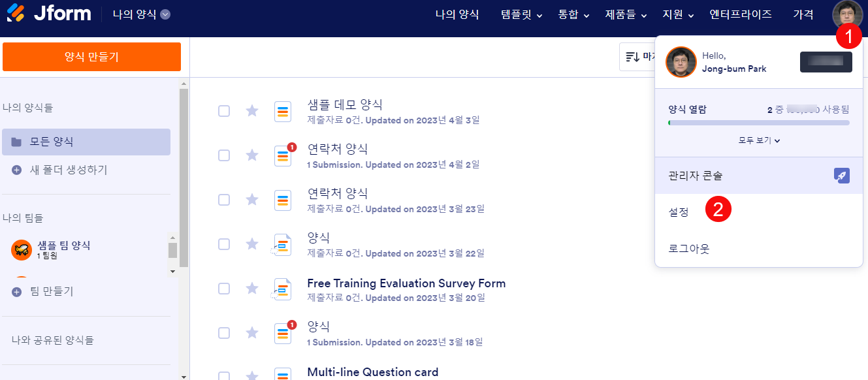
Task: Star the 양식 form updated 3월 22일
Action: coord(252,244)
